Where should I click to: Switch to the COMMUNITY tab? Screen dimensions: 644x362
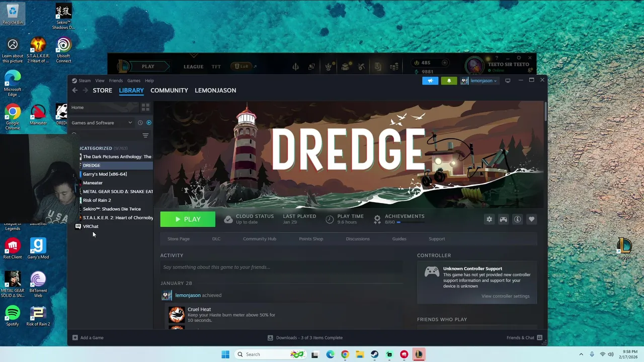coord(169,90)
